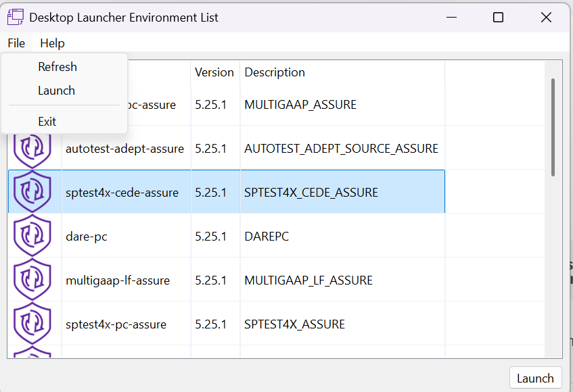Screen dimensions: 573x392
Task: Open the Help menu
Action: point(52,43)
